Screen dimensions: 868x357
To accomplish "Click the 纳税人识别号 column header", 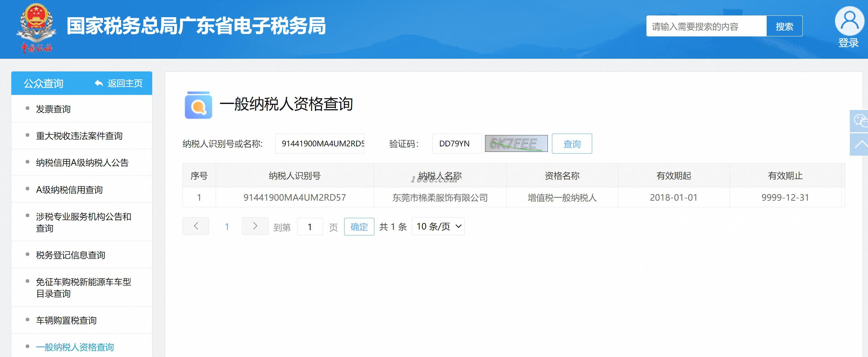I will (295, 176).
